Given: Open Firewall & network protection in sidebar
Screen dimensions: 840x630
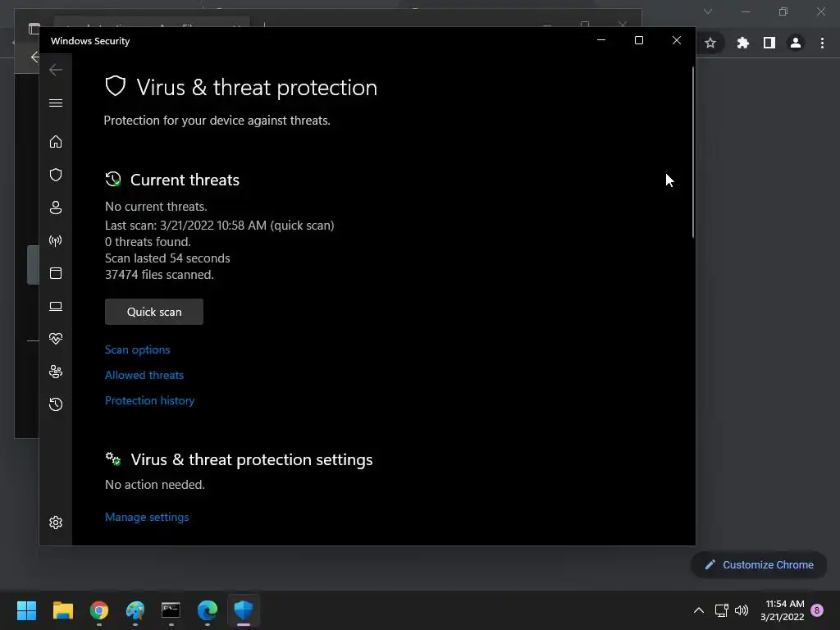Looking at the screenshot, I should tap(56, 240).
